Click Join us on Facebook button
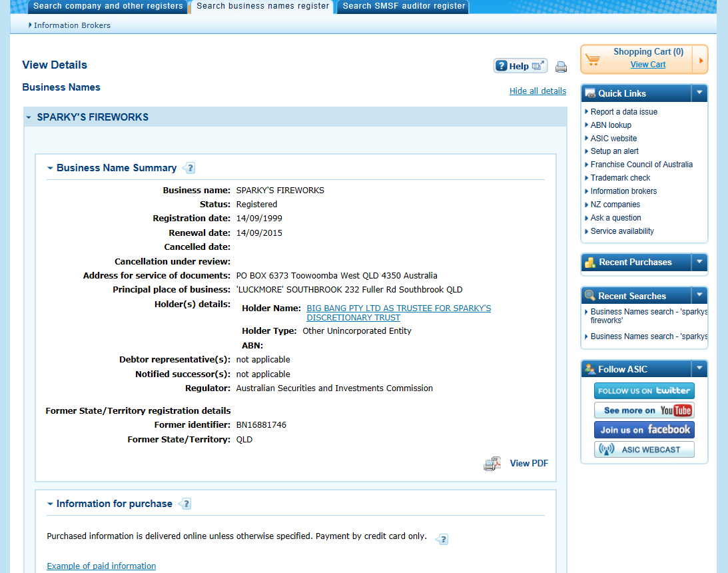The width and height of the screenshot is (728, 573). pyautogui.click(x=644, y=430)
